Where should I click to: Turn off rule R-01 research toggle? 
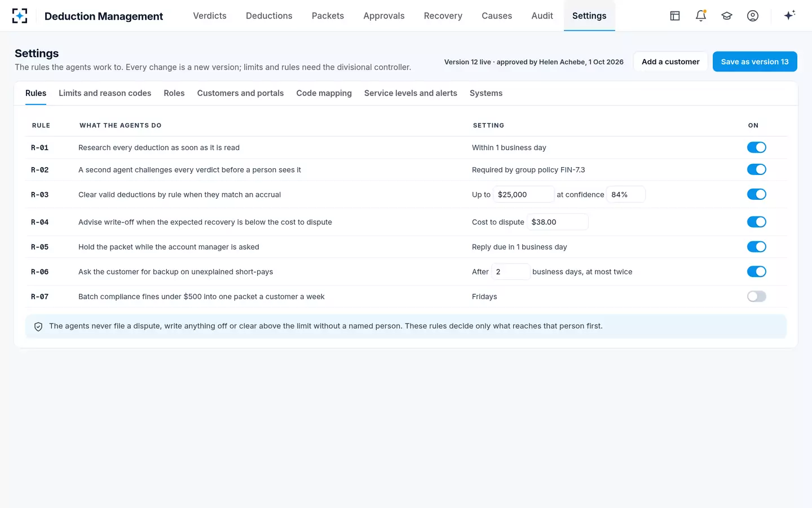(757, 147)
